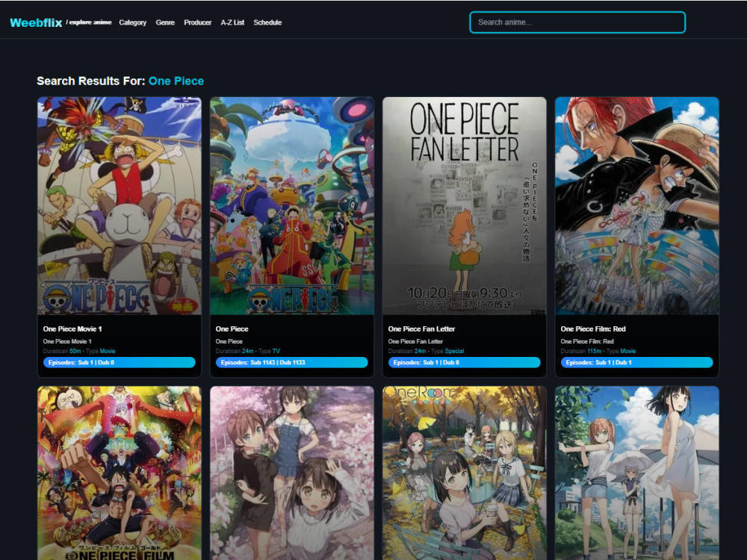747x560 pixels.
Task: Open the One Piece Film Gold poster
Action: 119,473
